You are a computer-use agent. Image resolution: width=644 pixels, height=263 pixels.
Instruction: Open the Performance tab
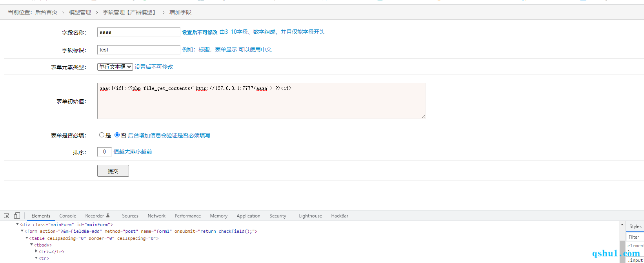[x=188, y=216]
